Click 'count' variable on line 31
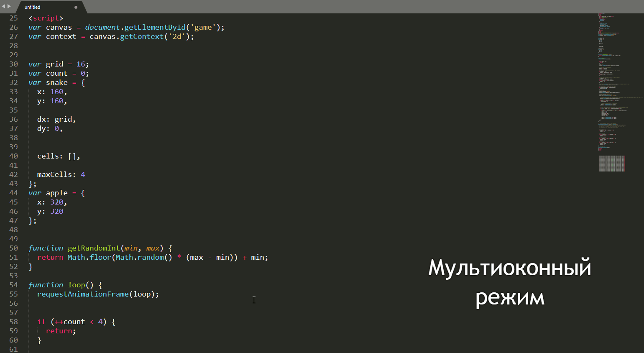This screenshot has height=353, width=644. click(57, 73)
